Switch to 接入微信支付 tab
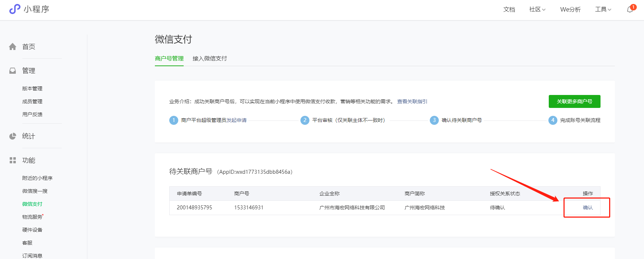 click(210, 59)
